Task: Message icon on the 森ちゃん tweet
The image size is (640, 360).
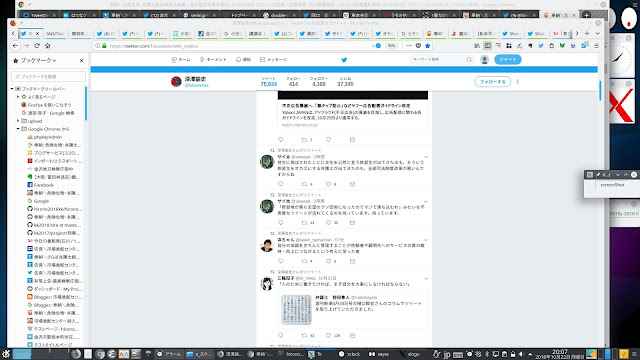Action: 352,261
